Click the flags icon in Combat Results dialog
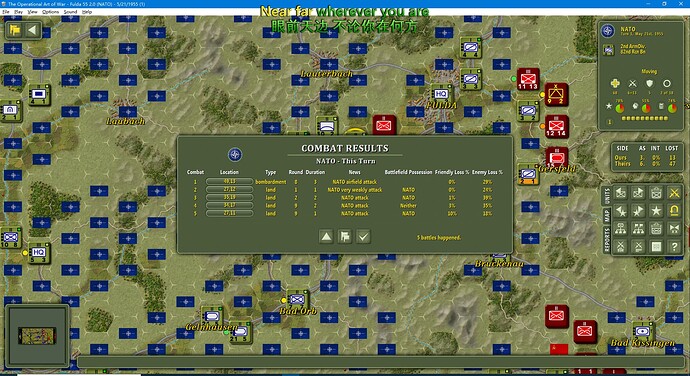Viewport: 690px width, 376px height. tap(345, 237)
